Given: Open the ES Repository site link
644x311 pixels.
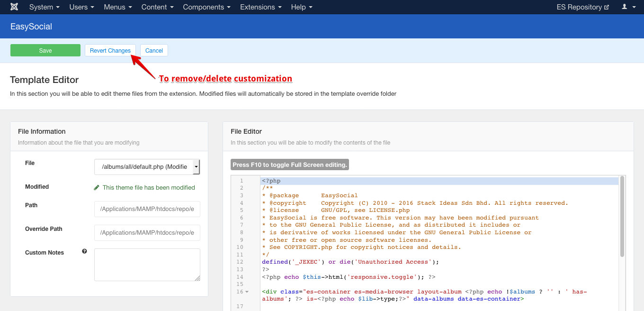Looking at the screenshot, I should click(582, 7).
